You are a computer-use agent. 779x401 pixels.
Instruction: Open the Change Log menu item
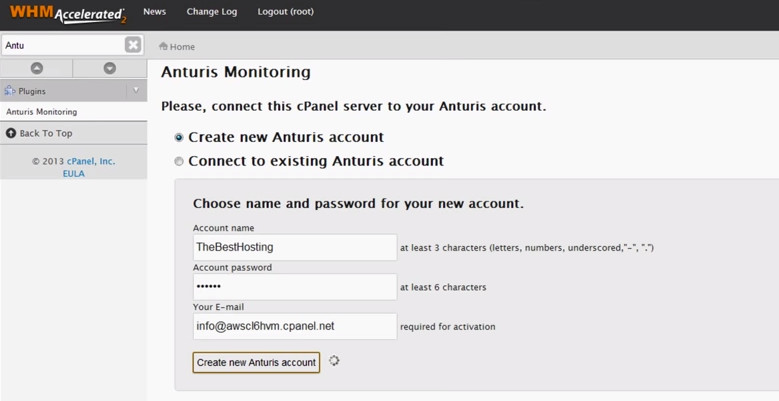[212, 11]
